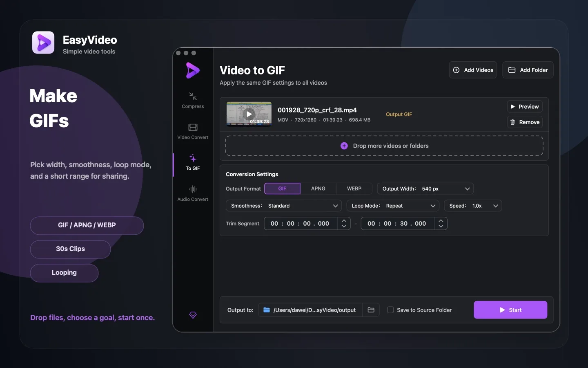Click the folder browse icon beside output path

pyautogui.click(x=371, y=310)
